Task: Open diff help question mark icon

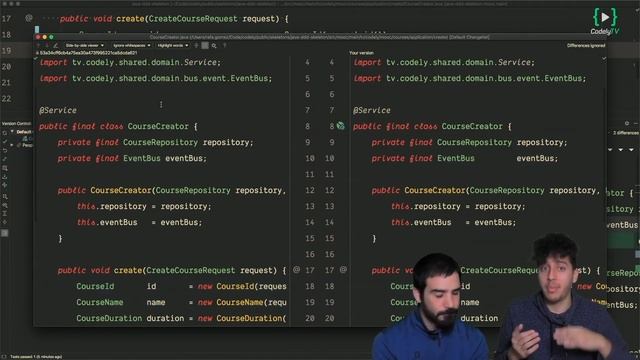Action: 224,45
